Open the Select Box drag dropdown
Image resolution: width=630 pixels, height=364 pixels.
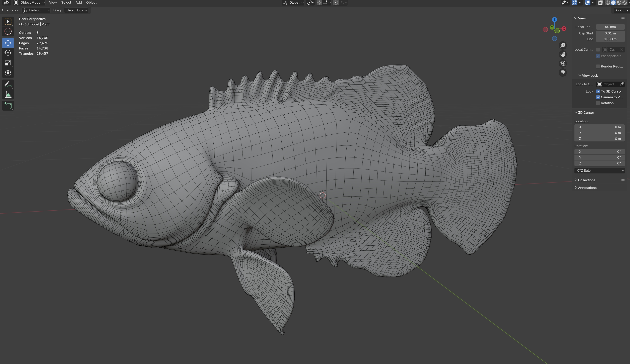[76, 10]
